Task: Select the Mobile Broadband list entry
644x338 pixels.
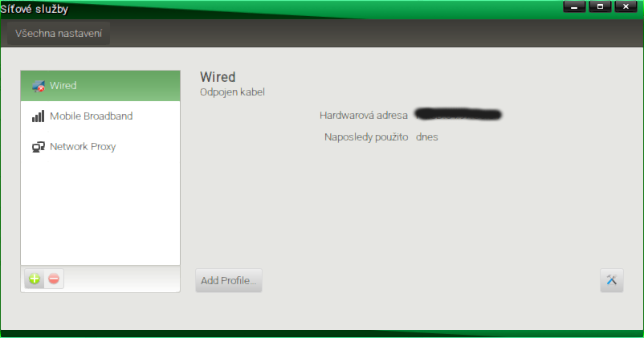Action: 100,116
